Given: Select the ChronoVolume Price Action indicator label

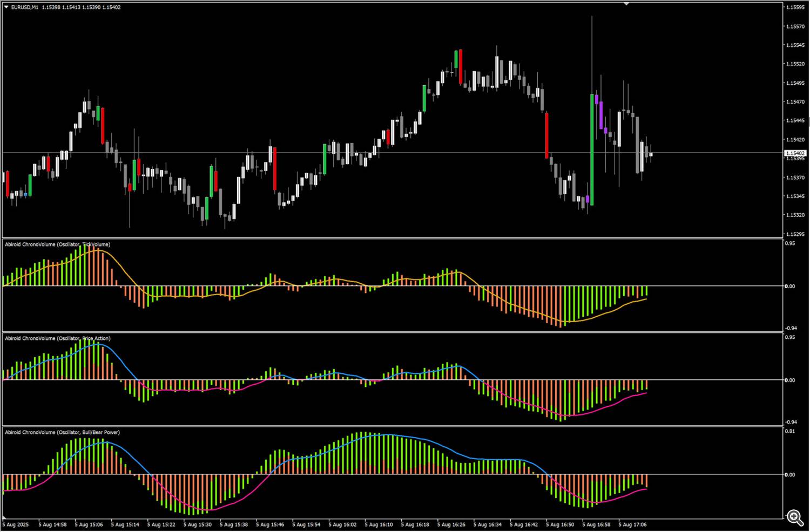Looking at the screenshot, I should (58, 338).
